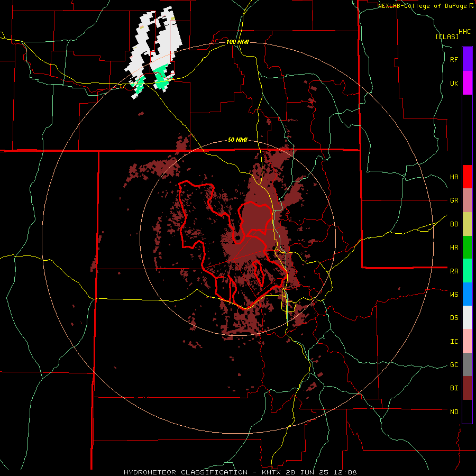Click the RF legend label
Image resolution: width=476 pixels, height=476 pixels.
point(454,59)
